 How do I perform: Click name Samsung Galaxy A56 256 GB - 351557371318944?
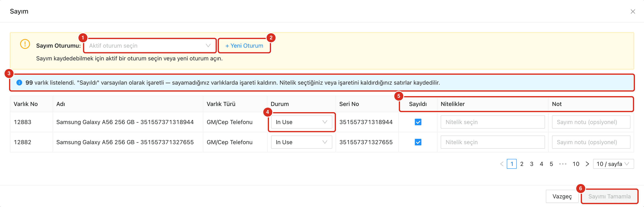125,122
